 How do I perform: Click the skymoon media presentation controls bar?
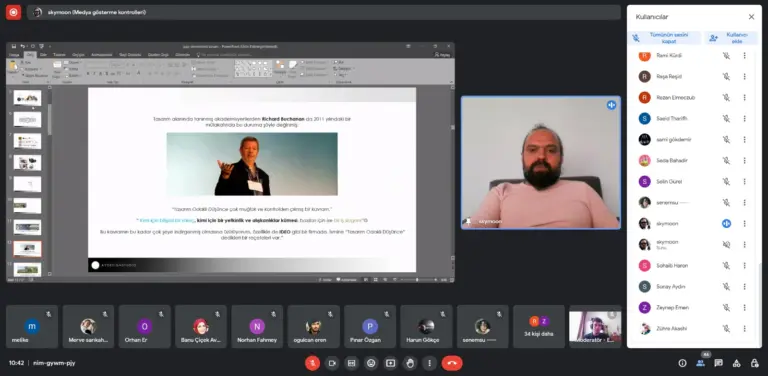[324, 12]
